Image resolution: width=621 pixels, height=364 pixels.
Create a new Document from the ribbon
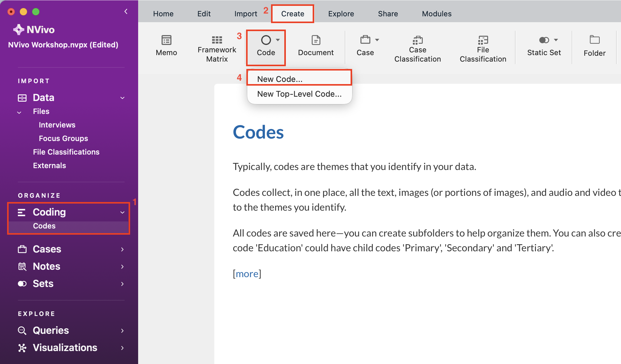[x=316, y=46]
